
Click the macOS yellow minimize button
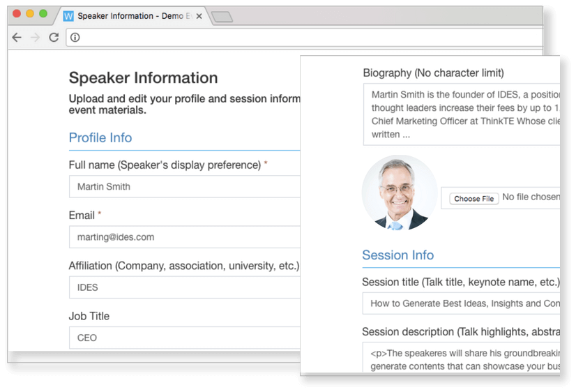pyautogui.click(x=30, y=13)
